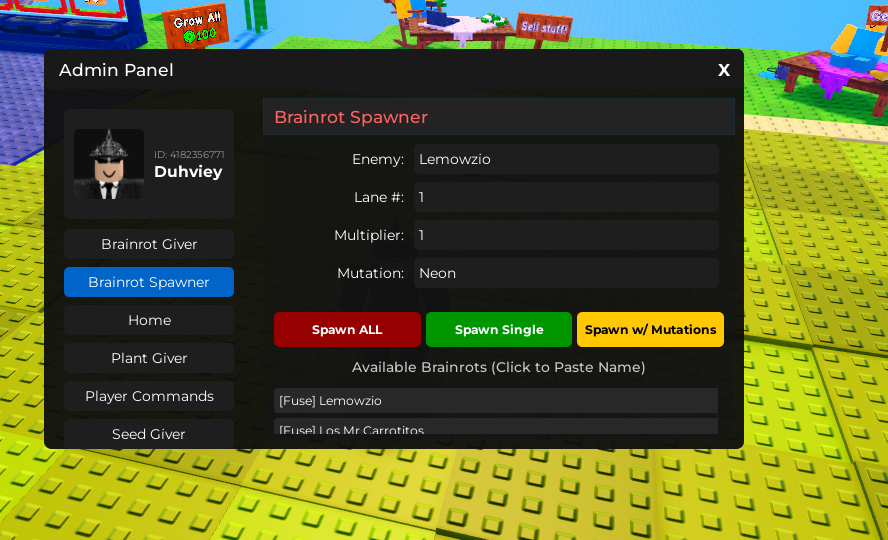Screen dimensions: 888x540
Task: Go to the Home section
Action: click(149, 320)
